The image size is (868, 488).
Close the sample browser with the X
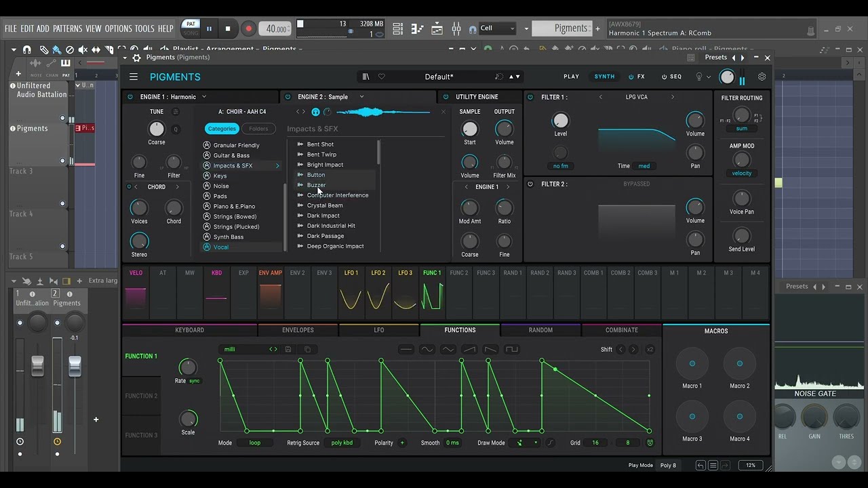(x=443, y=112)
